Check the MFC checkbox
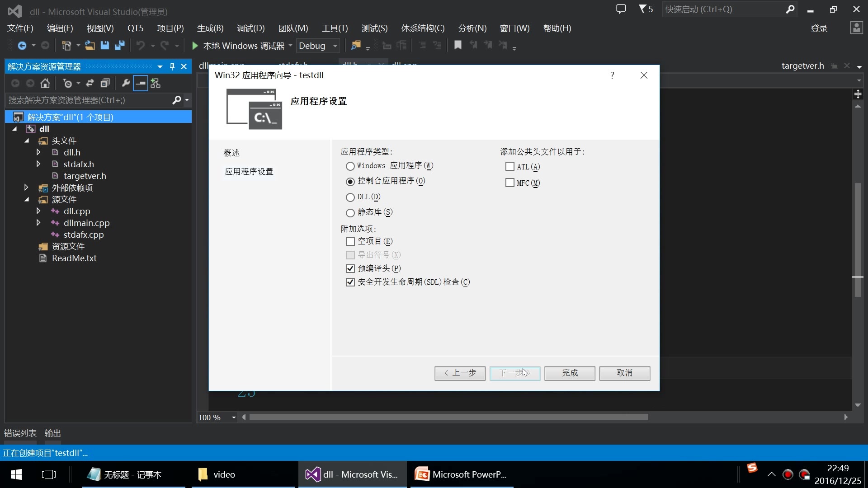This screenshot has width=868, height=488. tap(509, 183)
